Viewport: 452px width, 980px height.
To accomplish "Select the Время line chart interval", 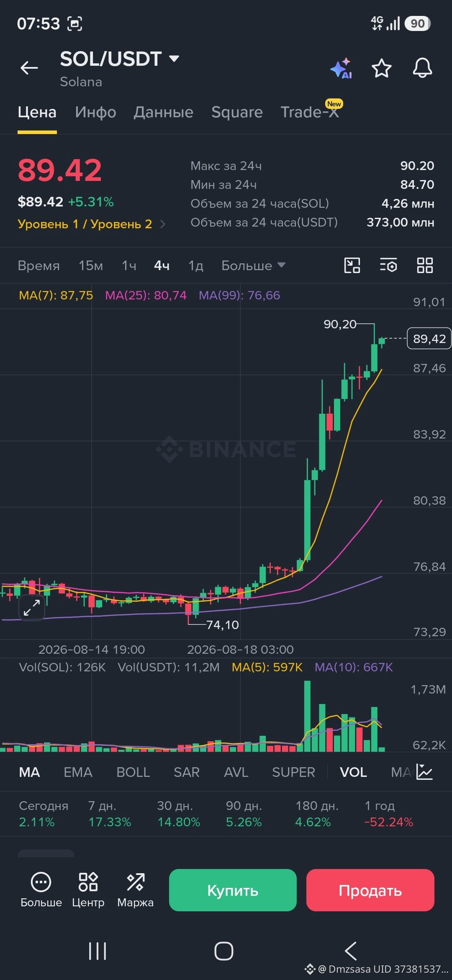I will coord(39,266).
